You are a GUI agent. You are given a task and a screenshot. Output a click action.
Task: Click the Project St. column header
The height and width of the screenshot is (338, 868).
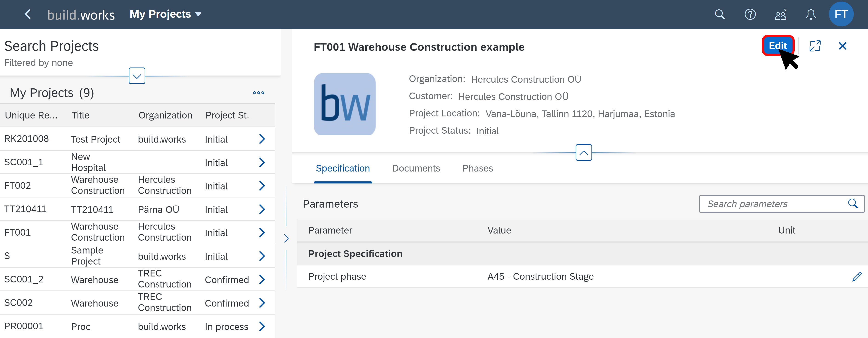pyautogui.click(x=227, y=115)
